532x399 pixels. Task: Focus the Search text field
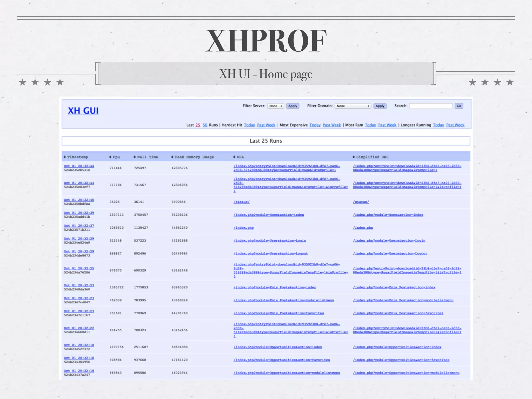coord(431,106)
